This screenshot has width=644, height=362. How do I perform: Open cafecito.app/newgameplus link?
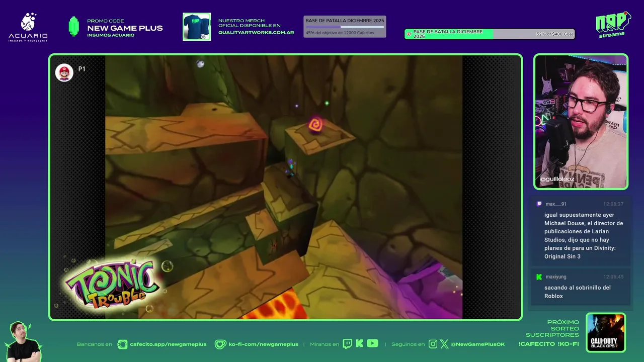(168, 344)
